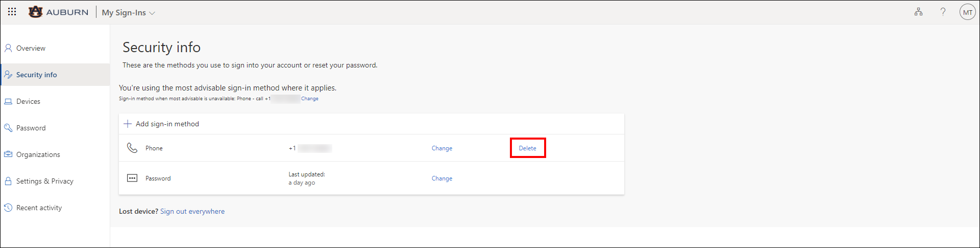Click the Overview person icon

click(8, 48)
